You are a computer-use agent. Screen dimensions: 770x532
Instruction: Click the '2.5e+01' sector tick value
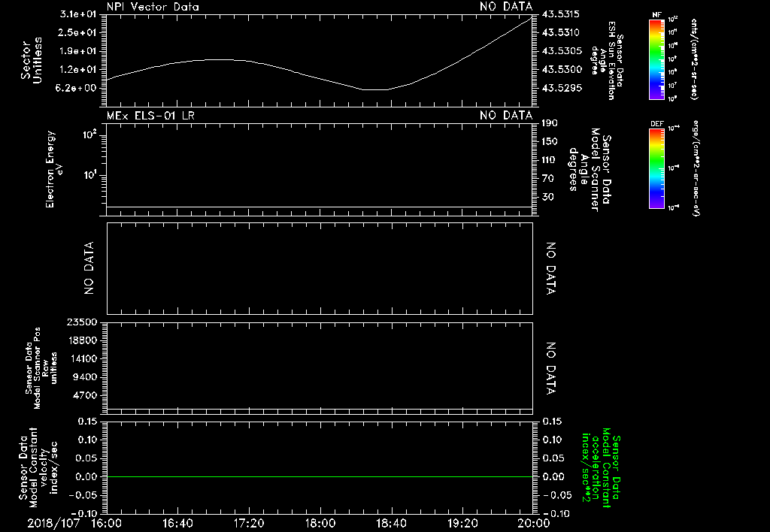click(x=78, y=32)
